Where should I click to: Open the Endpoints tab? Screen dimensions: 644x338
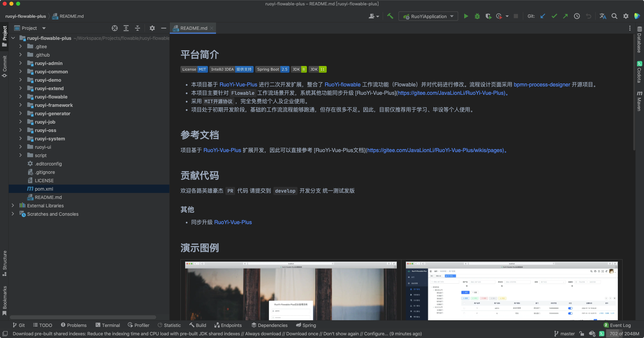228,325
